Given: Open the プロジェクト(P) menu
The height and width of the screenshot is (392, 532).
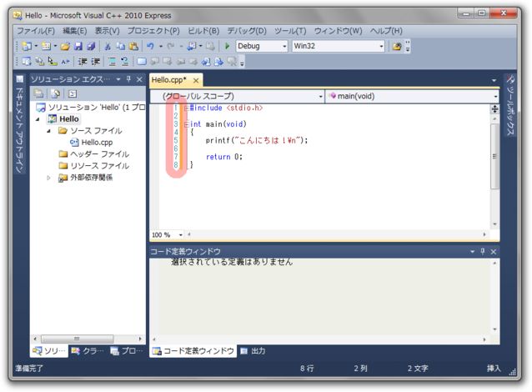Looking at the screenshot, I should coord(153,31).
